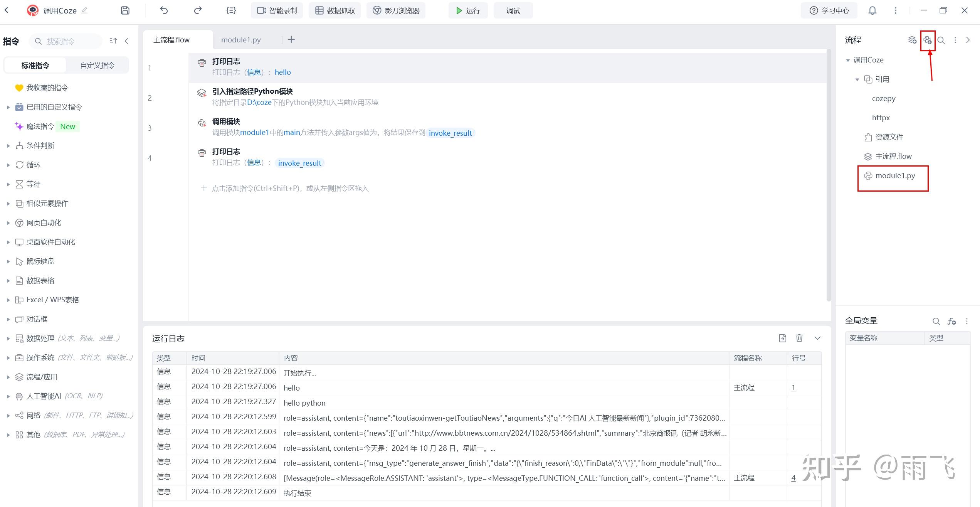Click the add Python module icon
980x507 pixels.
click(x=927, y=40)
